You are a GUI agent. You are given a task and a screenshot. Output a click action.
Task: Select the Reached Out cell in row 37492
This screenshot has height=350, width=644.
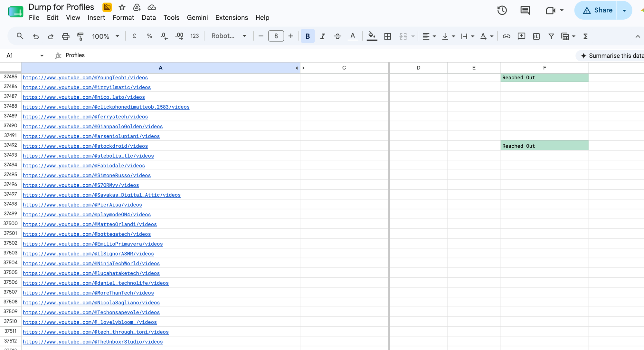point(545,146)
